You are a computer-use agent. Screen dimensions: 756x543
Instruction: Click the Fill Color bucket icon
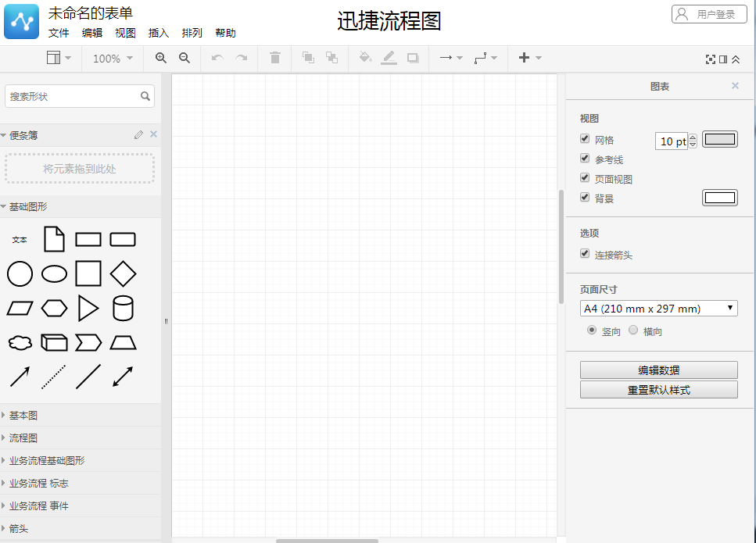click(364, 58)
